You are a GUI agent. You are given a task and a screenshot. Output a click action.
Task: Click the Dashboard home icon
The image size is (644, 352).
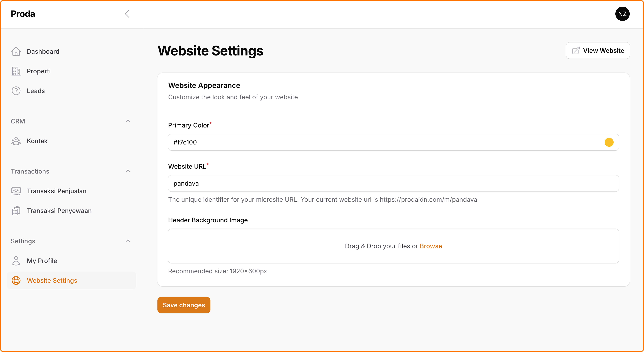click(x=16, y=52)
